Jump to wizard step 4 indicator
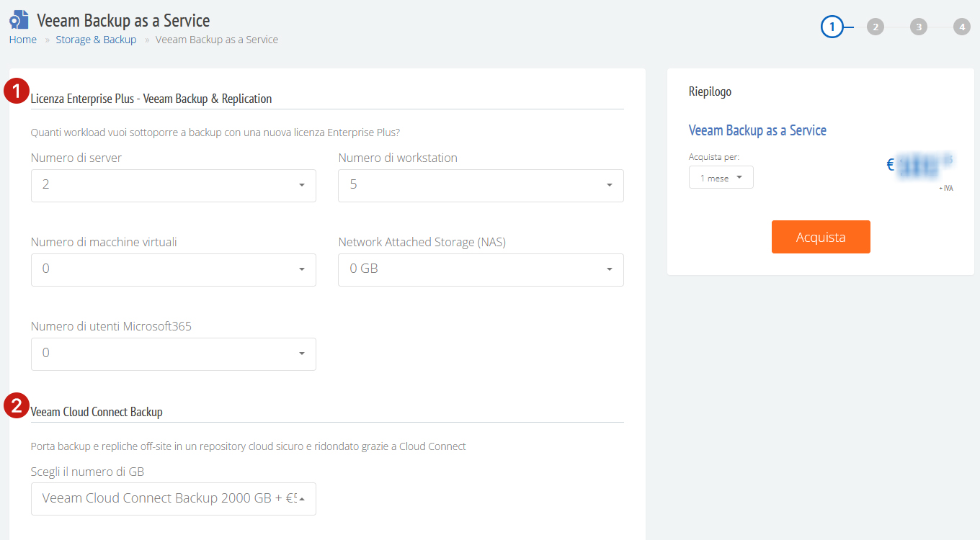 point(962,27)
